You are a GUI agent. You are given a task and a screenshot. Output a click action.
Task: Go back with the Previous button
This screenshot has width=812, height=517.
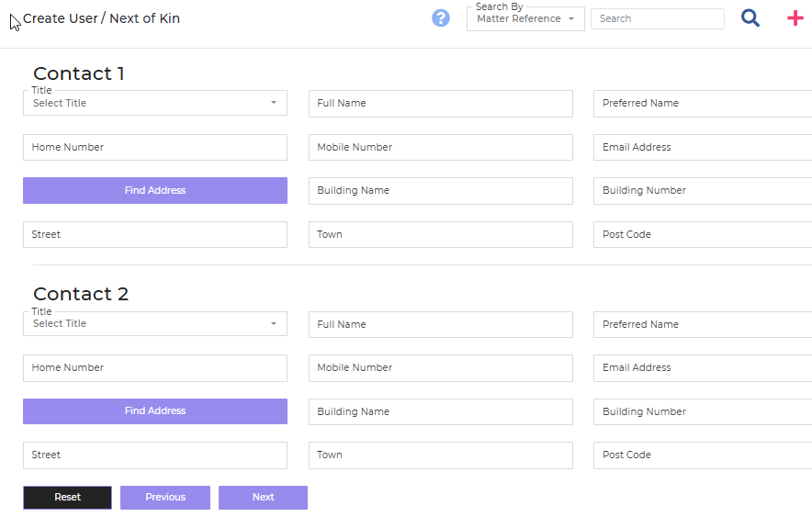[x=165, y=498]
